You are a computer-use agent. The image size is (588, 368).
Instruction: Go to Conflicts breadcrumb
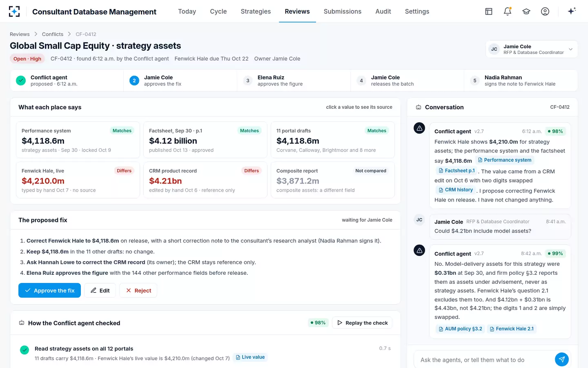pos(53,34)
